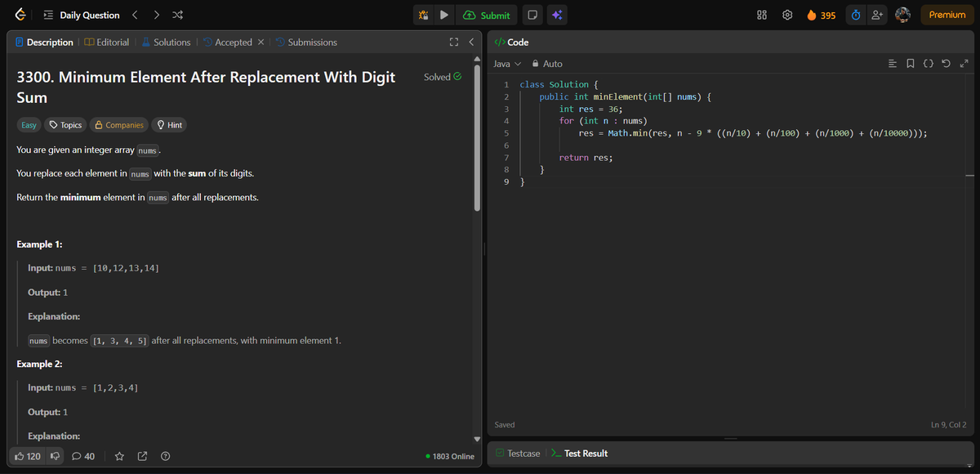Reveal the Hint

click(169, 125)
